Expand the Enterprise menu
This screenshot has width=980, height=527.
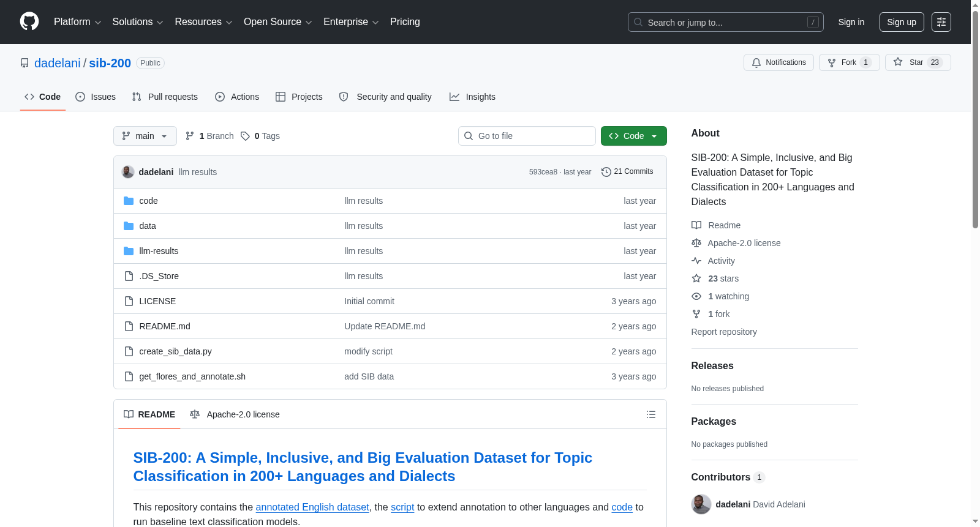tap(351, 22)
